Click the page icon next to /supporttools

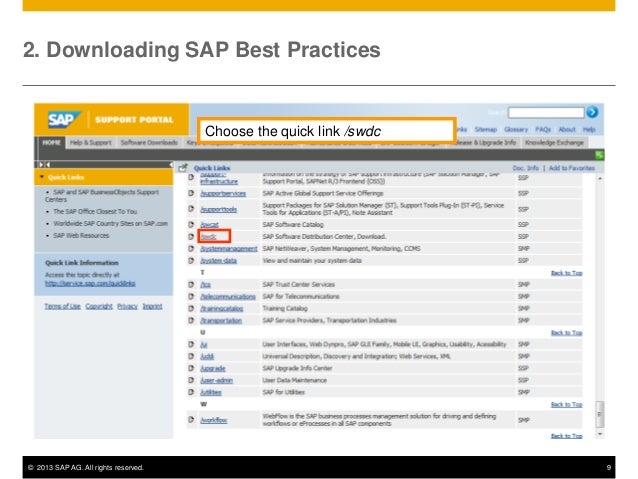[x=191, y=209]
